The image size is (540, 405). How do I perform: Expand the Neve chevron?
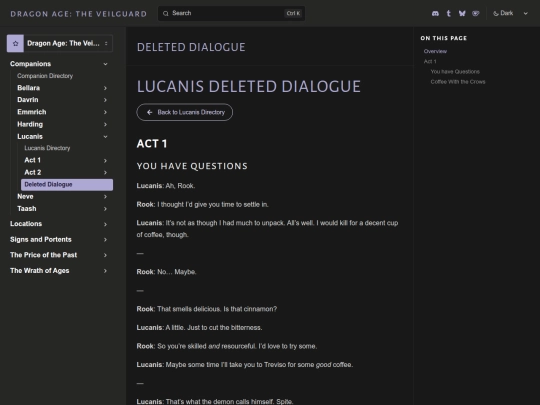105,197
